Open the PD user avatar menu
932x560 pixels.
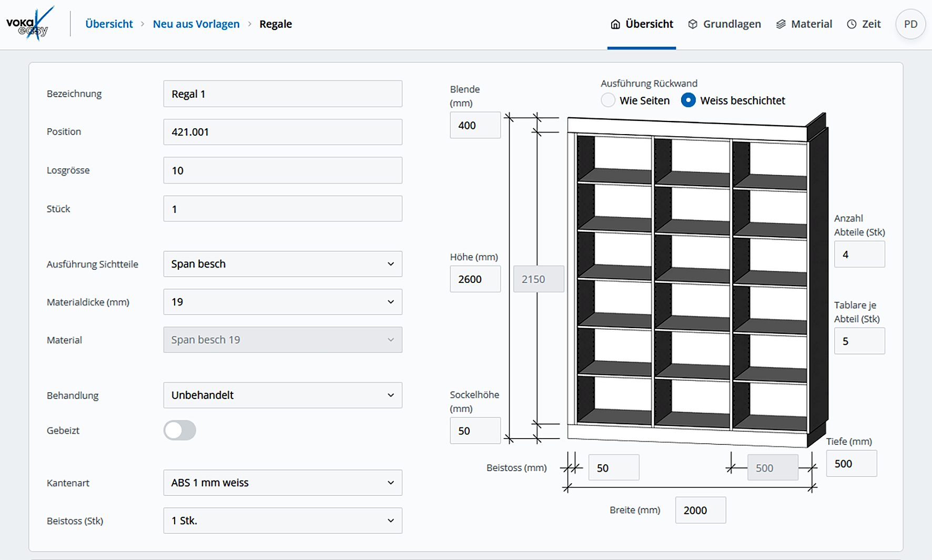pyautogui.click(x=910, y=24)
